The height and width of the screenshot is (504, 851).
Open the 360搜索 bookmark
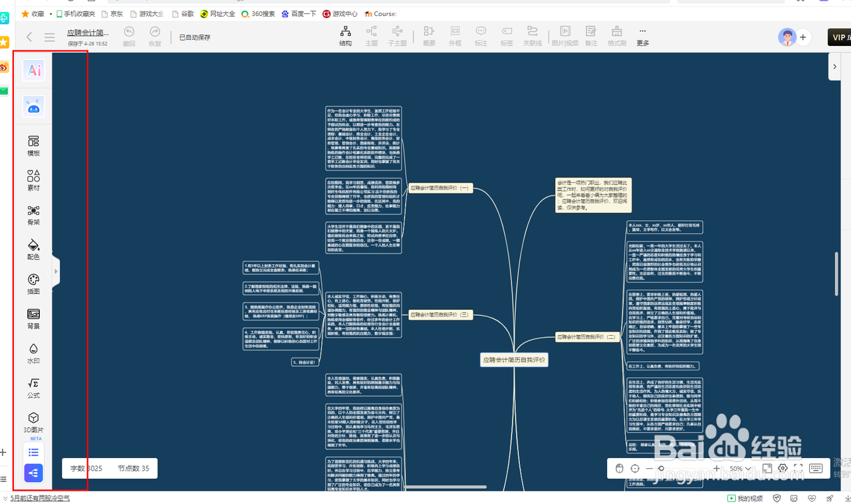[x=258, y=13]
